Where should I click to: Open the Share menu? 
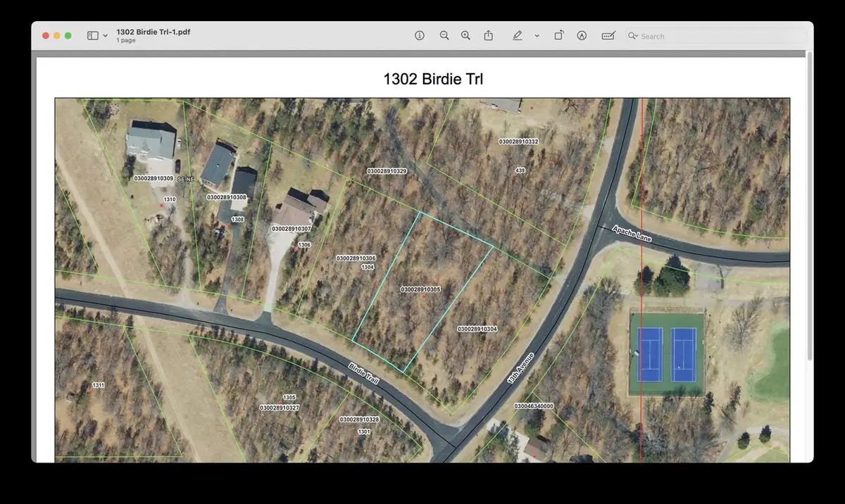point(488,35)
